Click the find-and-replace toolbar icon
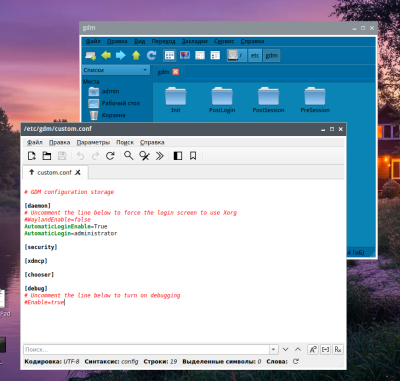400x381 pixels. pyautogui.click(x=144, y=156)
